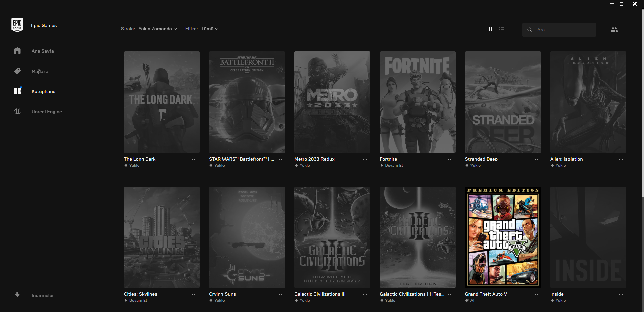Click Yükle under Crying Suns
This screenshot has height=312, width=644.
pyautogui.click(x=217, y=300)
